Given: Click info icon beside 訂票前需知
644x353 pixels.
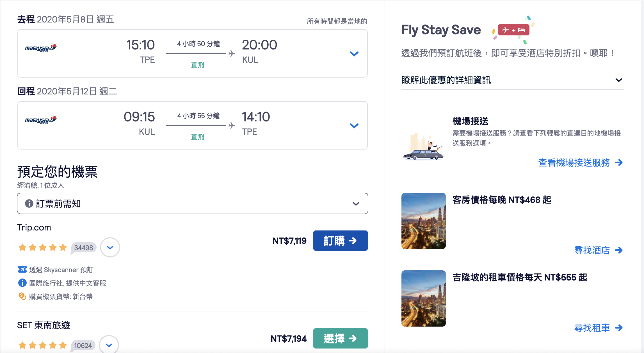Looking at the screenshot, I should click(29, 203).
